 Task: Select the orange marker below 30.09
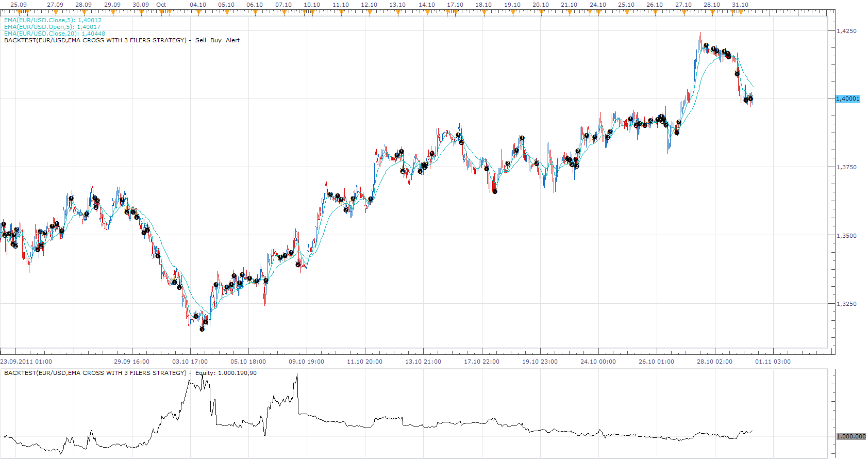(x=141, y=12)
